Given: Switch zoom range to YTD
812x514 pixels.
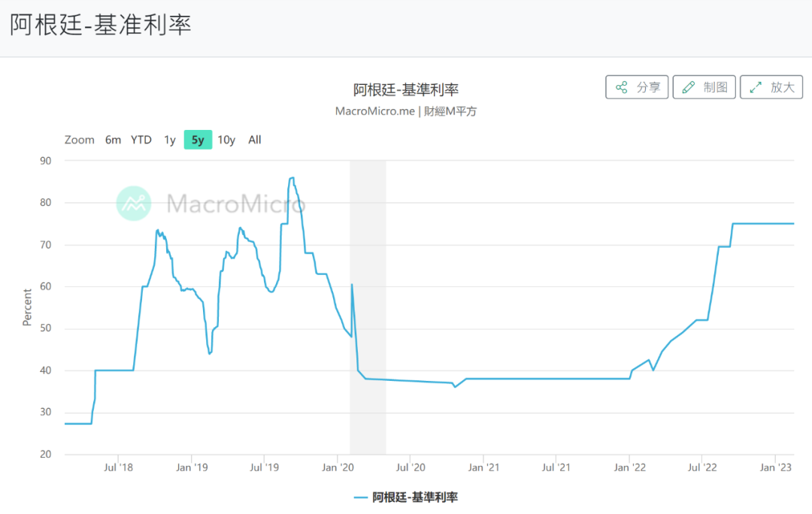Looking at the screenshot, I should pos(141,140).
